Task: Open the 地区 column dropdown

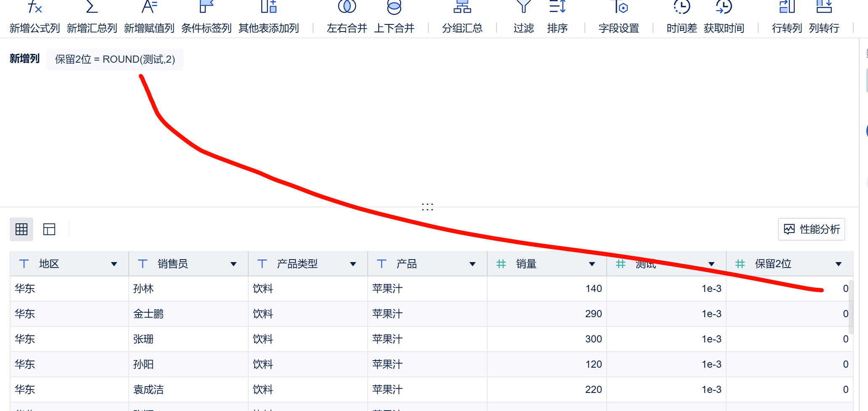Action: pyautogui.click(x=114, y=264)
